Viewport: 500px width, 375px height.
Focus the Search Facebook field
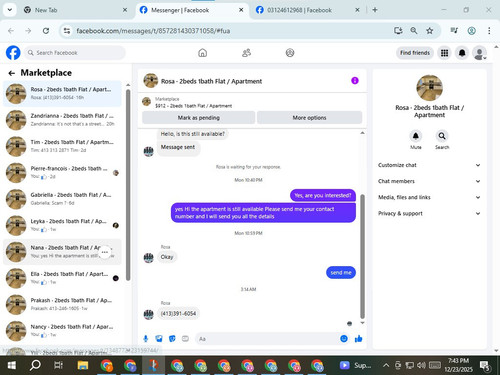coord(75,53)
